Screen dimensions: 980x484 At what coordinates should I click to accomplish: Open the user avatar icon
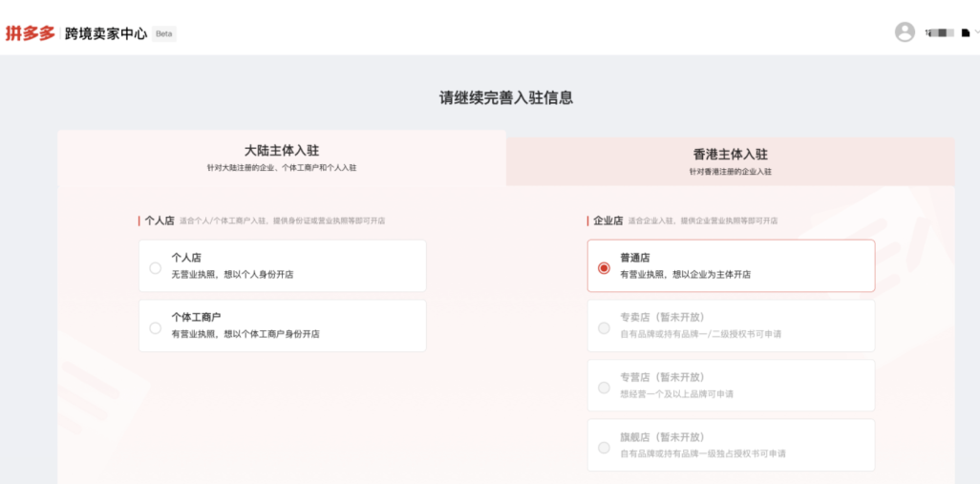905,32
